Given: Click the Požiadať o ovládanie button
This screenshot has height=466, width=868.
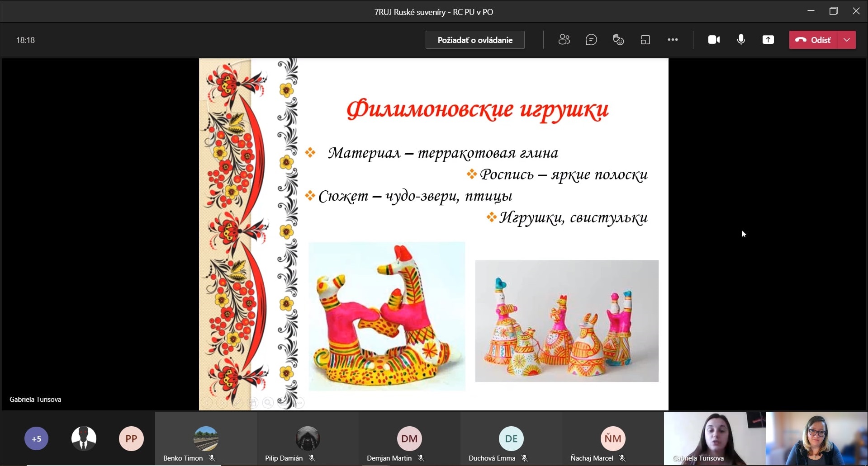Looking at the screenshot, I should point(475,40).
